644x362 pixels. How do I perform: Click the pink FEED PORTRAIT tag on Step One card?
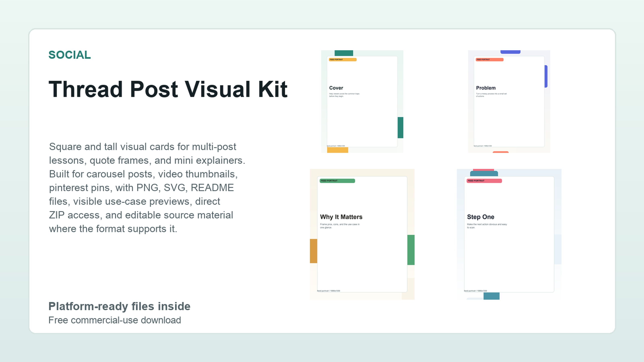pos(484,181)
